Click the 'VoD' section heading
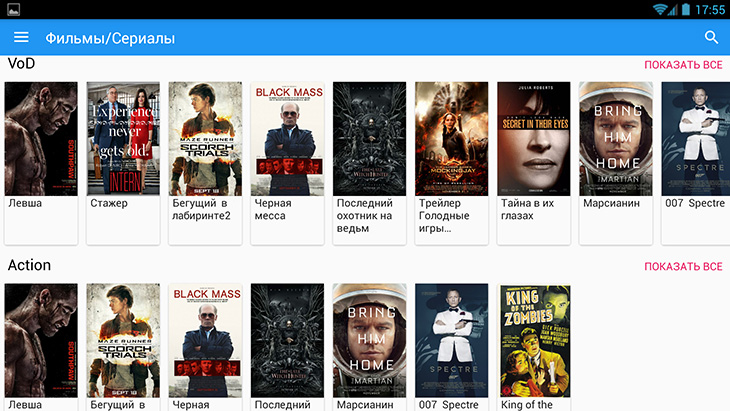The width and height of the screenshot is (730, 411). point(21,63)
